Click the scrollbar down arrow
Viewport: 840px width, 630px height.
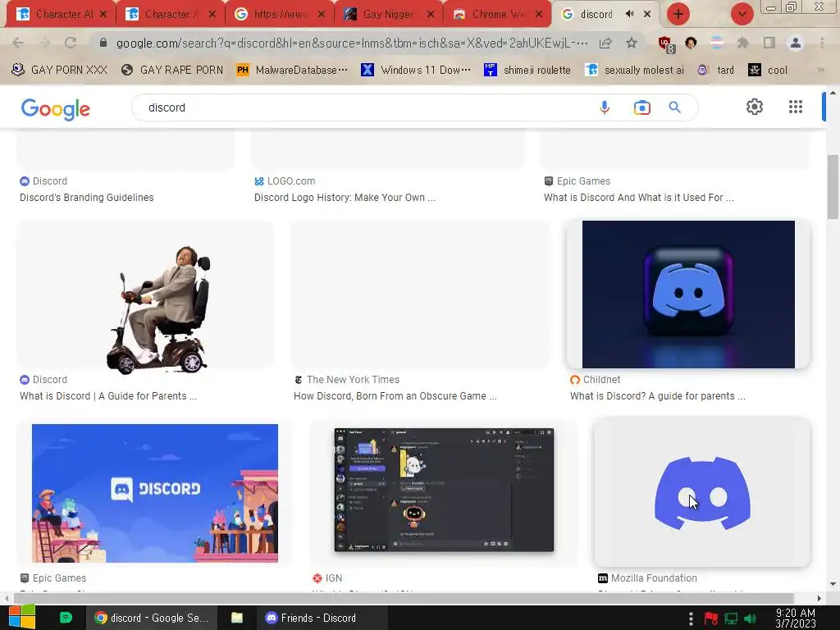pyautogui.click(x=833, y=584)
